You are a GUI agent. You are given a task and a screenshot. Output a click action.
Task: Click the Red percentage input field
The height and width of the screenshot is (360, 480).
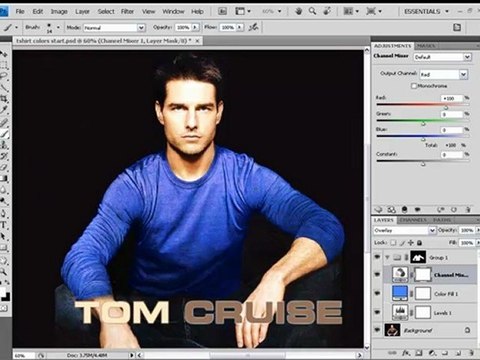(452, 98)
